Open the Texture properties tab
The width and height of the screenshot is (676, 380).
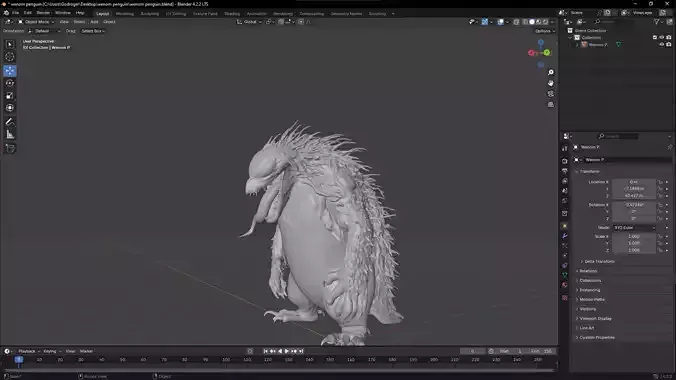(565, 298)
